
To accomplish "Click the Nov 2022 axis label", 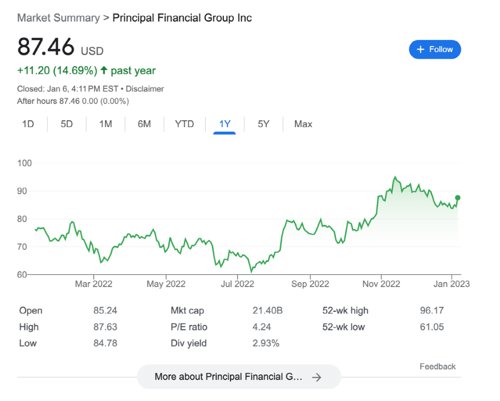I will [381, 284].
